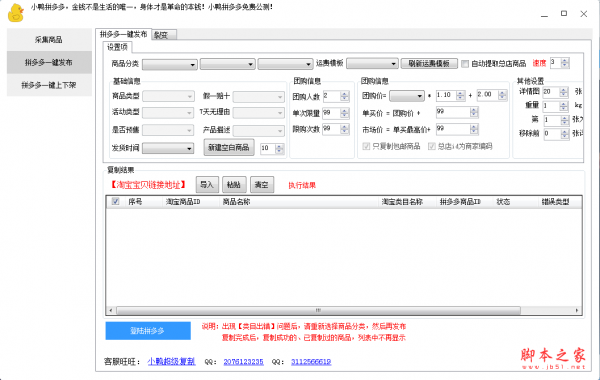Open the third 商品分类 category dropdown
600x380 pixels.
tap(285, 64)
